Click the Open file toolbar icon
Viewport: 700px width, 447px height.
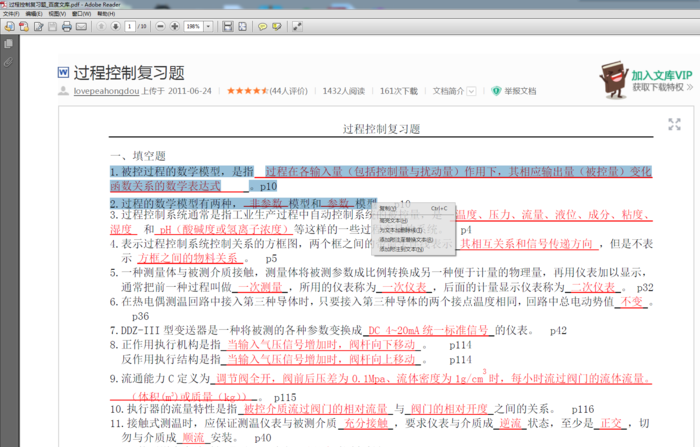(9, 27)
